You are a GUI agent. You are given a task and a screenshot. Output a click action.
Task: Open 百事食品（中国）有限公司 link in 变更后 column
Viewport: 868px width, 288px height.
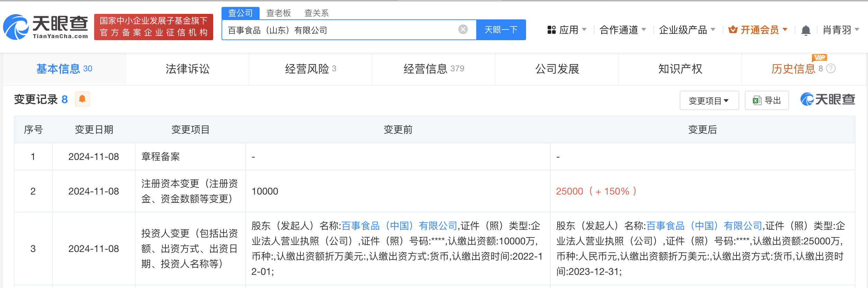click(704, 226)
